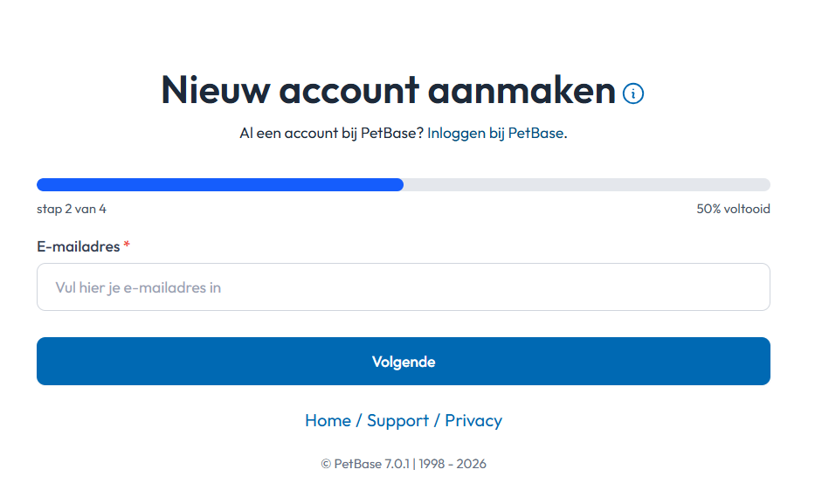Click the '50% voltooid' progress text

pyautogui.click(x=733, y=209)
